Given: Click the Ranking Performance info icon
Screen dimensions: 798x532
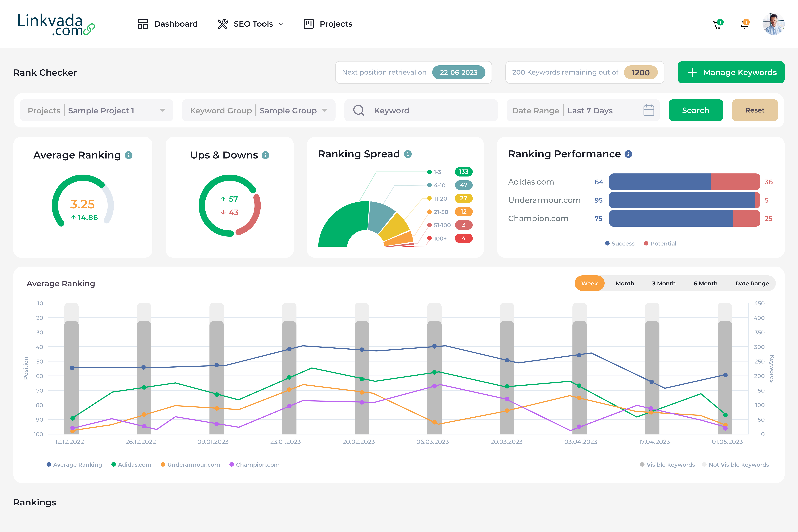Looking at the screenshot, I should [628, 154].
